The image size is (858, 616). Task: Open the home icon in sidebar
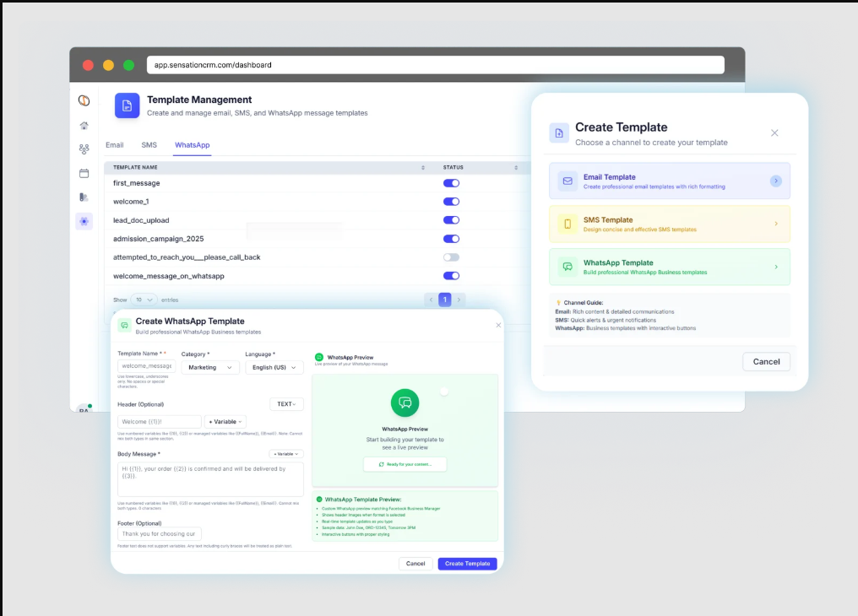pyautogui.click(x=84, y=126)
